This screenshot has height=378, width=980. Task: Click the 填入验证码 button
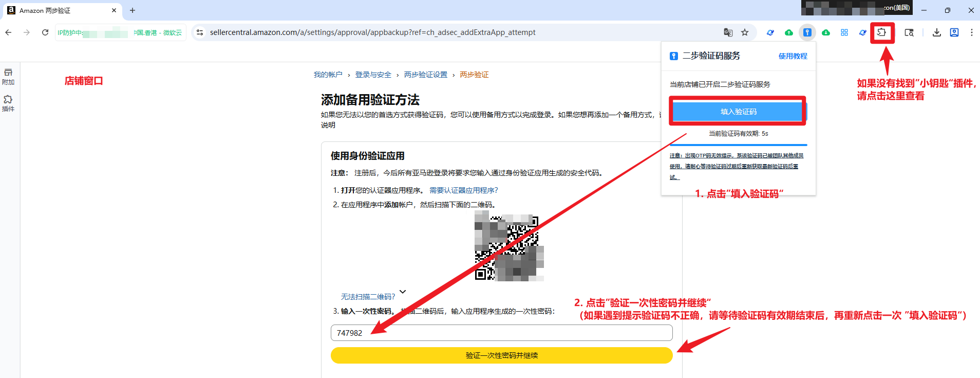click(739, 112)
